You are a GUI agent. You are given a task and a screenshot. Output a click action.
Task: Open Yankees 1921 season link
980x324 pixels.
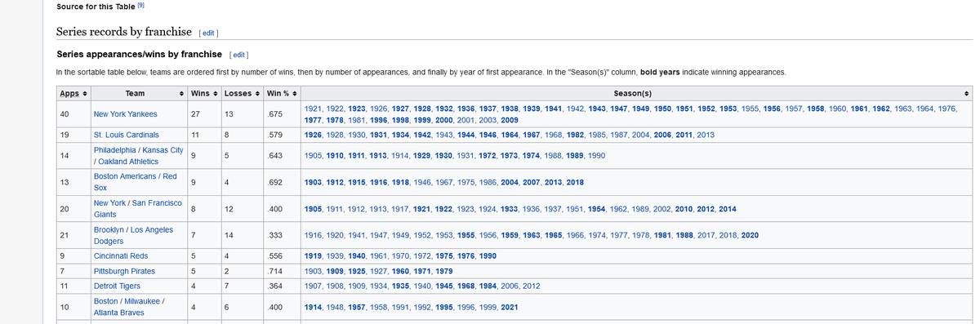click(312, 109)
